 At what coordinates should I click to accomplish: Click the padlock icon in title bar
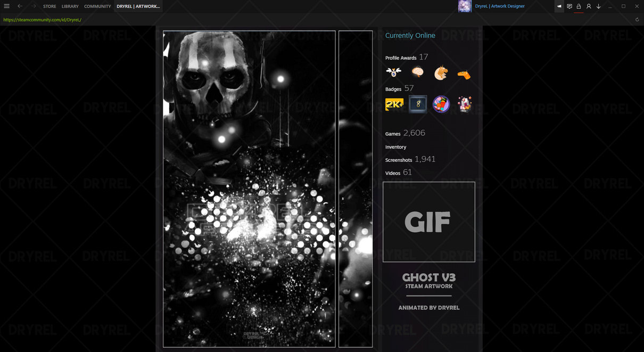tap(579, 6)
